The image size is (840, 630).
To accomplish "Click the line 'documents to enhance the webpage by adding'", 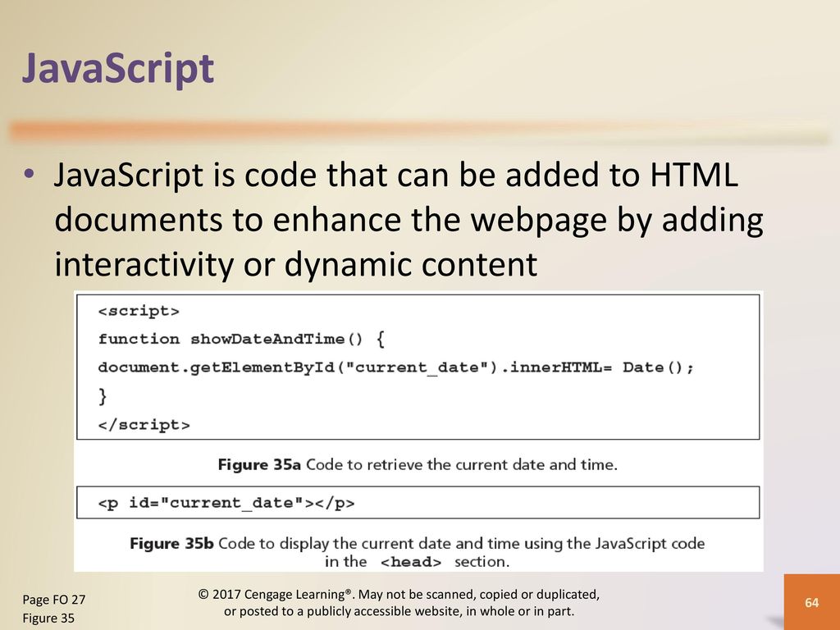I will [409, 220].
